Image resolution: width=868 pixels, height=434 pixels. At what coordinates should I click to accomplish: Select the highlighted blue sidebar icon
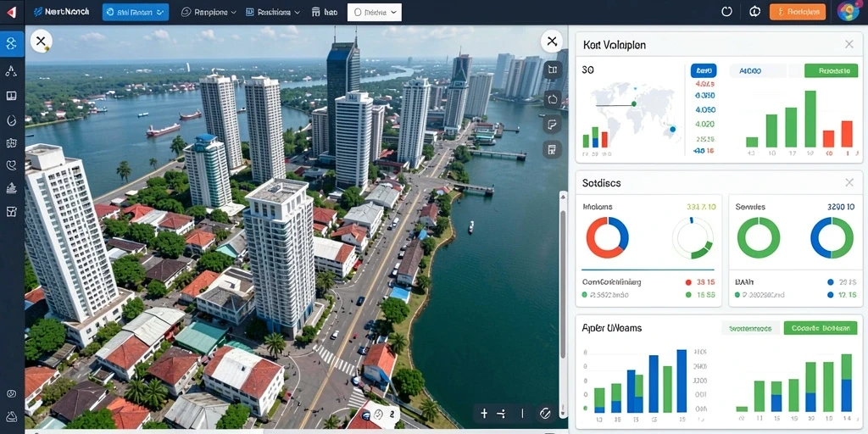click(12, 44)
